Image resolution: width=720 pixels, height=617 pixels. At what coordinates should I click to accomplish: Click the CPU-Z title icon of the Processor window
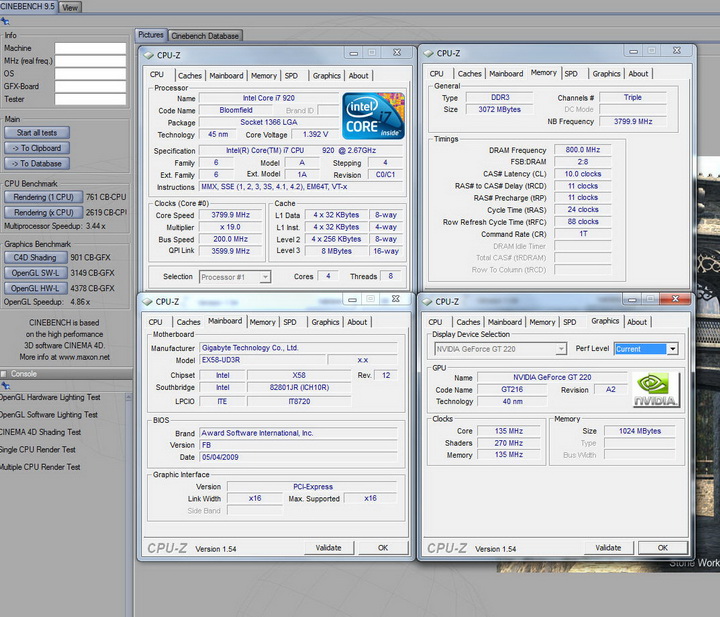click(x=148, y=53)
